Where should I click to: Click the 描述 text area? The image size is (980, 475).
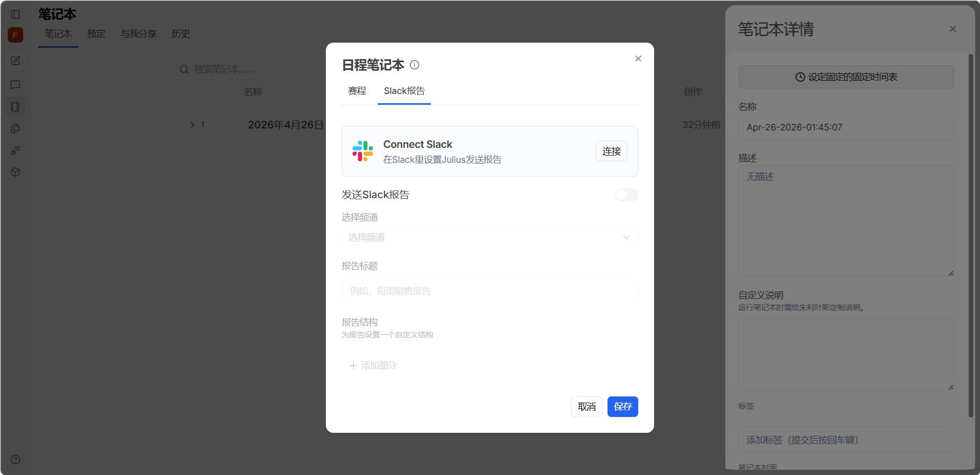point(846,221)
